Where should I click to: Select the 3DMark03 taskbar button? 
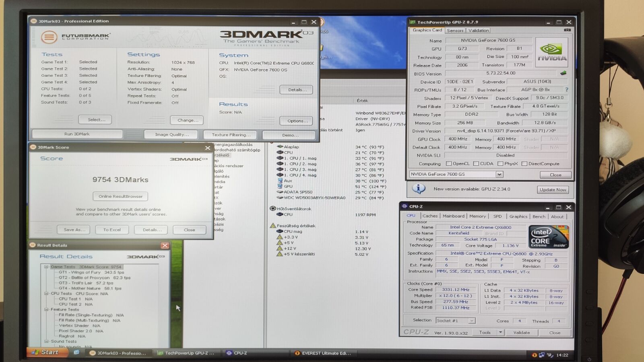tap(118, 353)
